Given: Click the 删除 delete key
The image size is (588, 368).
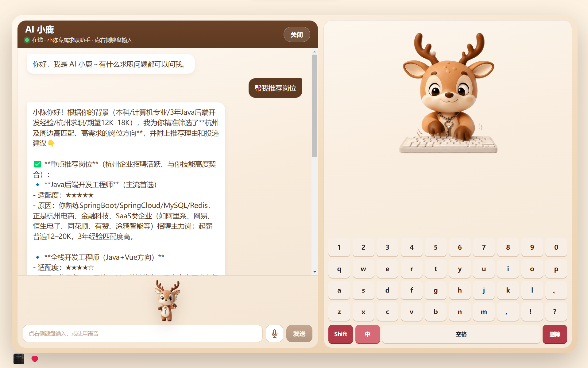Looking at the screenshot, I should (555, 334).
